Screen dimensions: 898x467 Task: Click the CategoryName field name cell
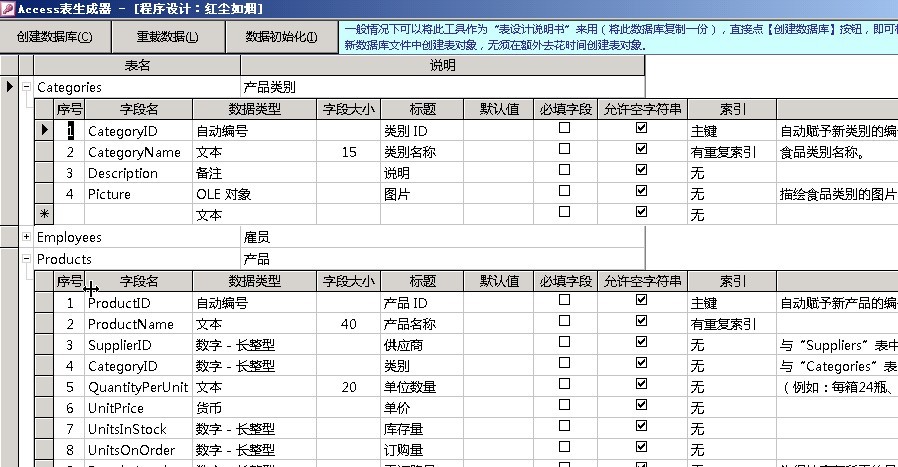coord(139,152)
